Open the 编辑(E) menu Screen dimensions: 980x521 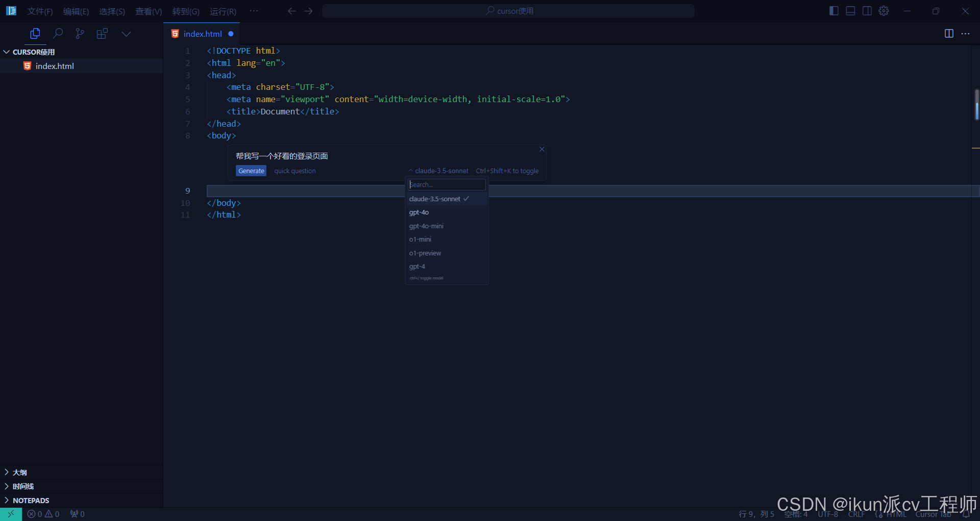[76, 11]
